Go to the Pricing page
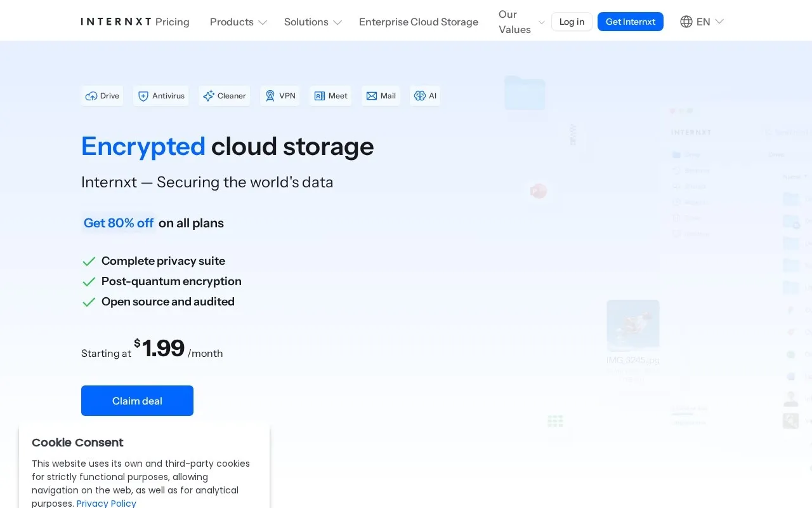 (173, 22)
